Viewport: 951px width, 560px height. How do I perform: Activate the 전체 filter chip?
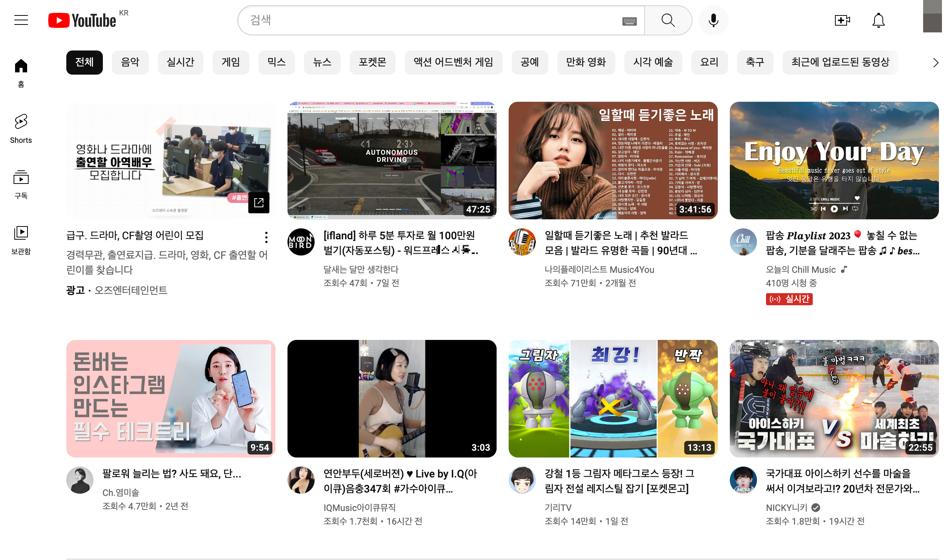(84, 62)
